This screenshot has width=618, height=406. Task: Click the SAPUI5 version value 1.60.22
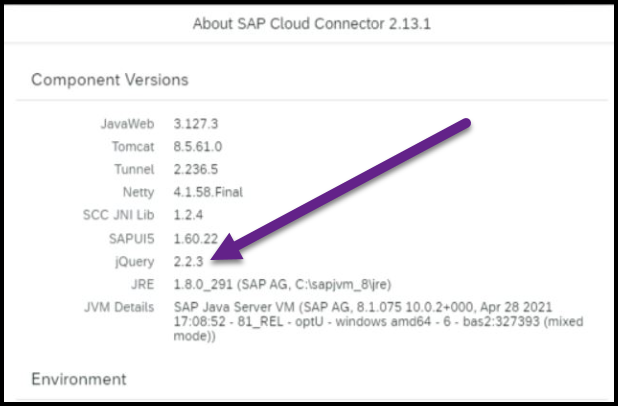coord(195,239)
